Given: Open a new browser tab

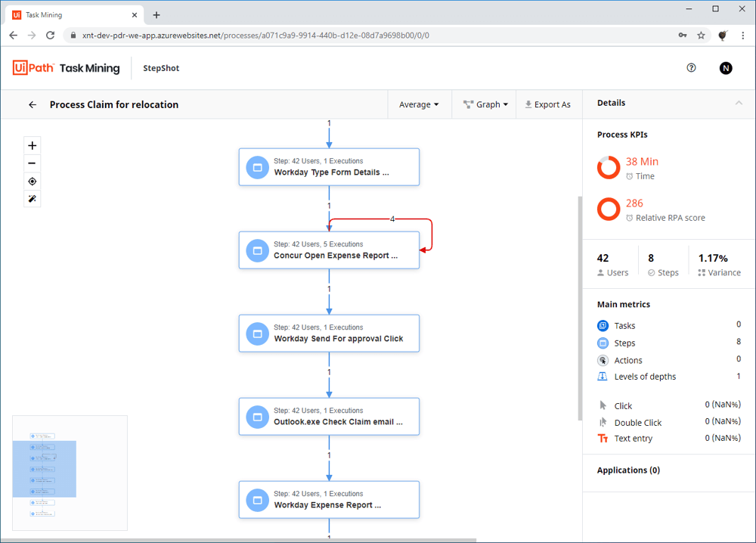Looking at the screenshot, I should (156, 15).
